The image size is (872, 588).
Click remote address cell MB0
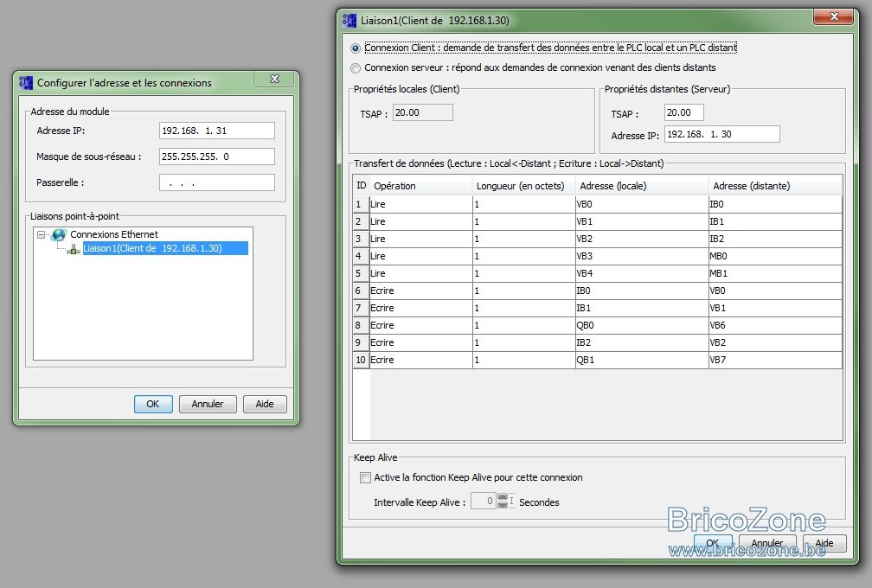(x=775, y=256)
